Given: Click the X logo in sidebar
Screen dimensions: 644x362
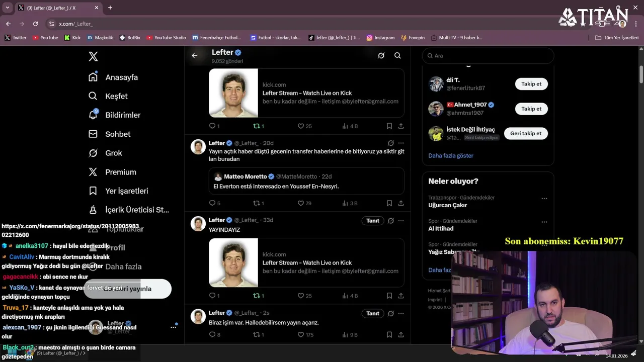Looking at the screenshot, I should click(93, 56).
